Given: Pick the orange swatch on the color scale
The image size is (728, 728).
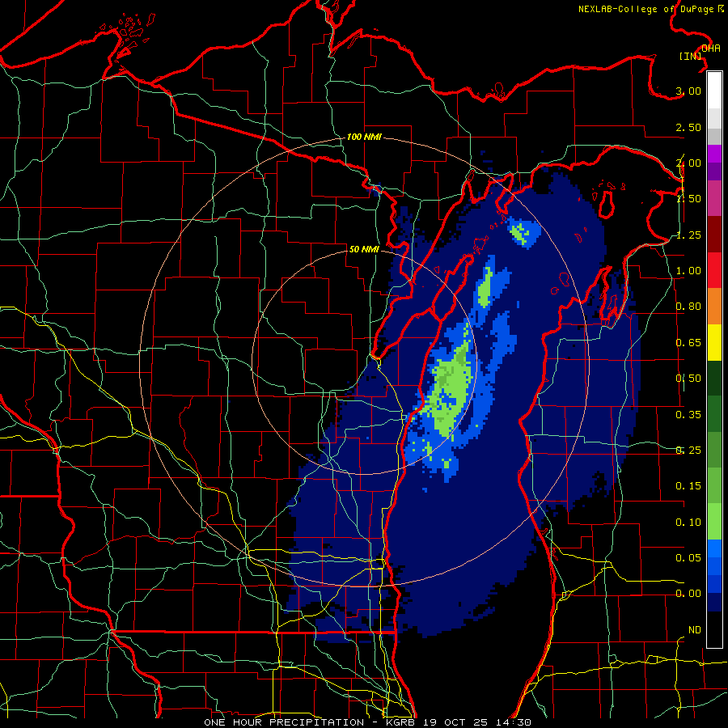Looking at the screenshot, I should [x=714, y=307].
